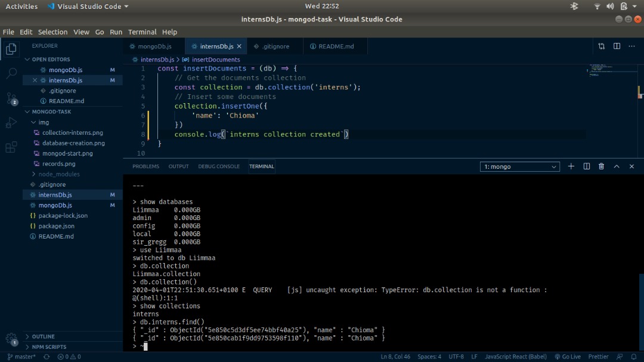Viewport: 644px width, 362px height.
Task: Click insertDocuments in the breadcrumb
Action: pyautogui.click(x=216, y=60)
